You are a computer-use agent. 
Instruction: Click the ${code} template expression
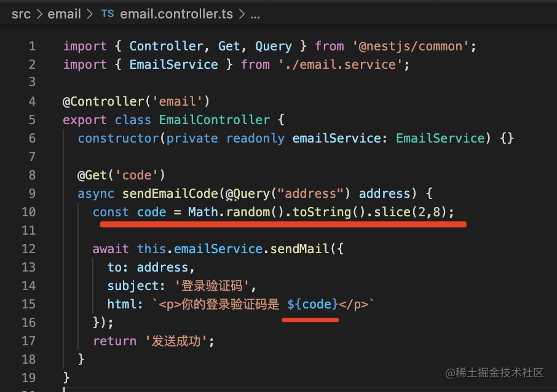coord(312,304)
